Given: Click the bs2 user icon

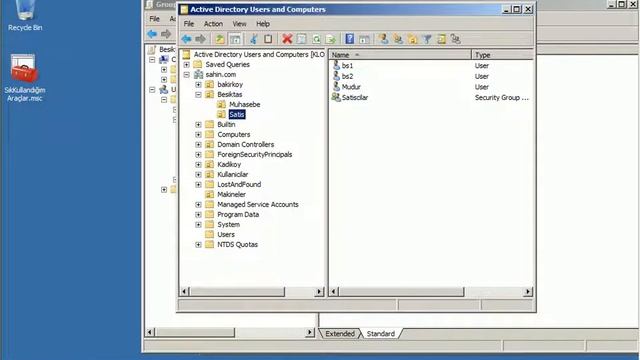Looking at the screenshot, I should [x=336, y=76].
